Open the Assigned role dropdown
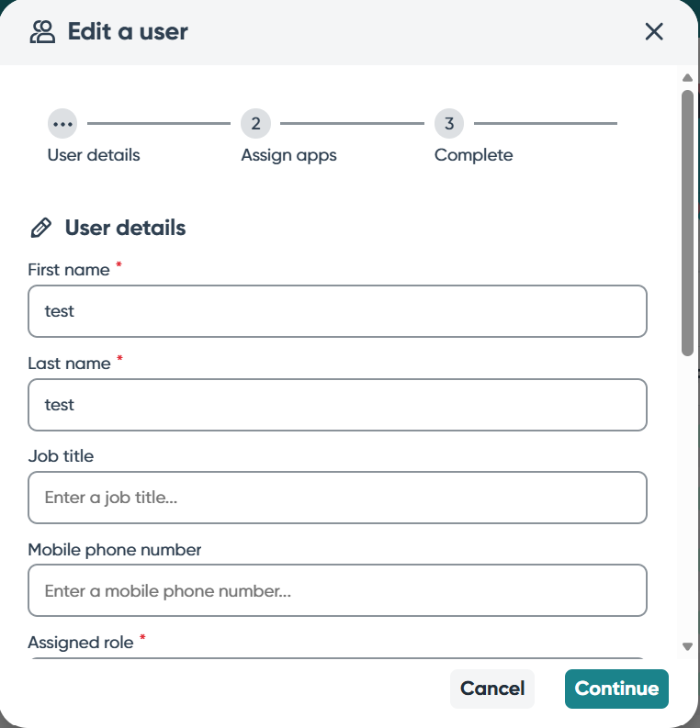 (337, 659)
